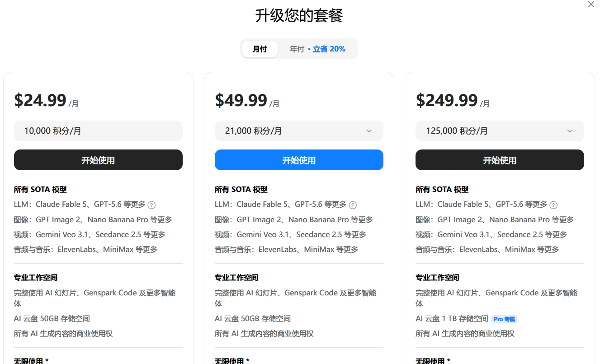Click 所有 AI 生成内容的商业使用权 in $24.99 plan
600x364 pixels.
(x=63, y=334)
